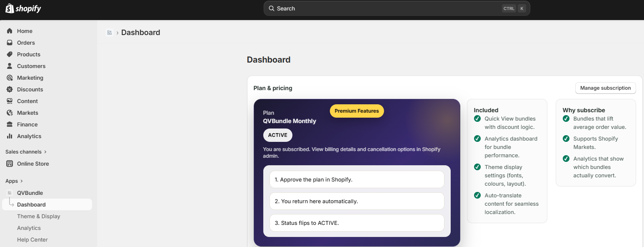Open Theme & Display submenu item
Screen dimensions: 644x247
click(39, 216)
